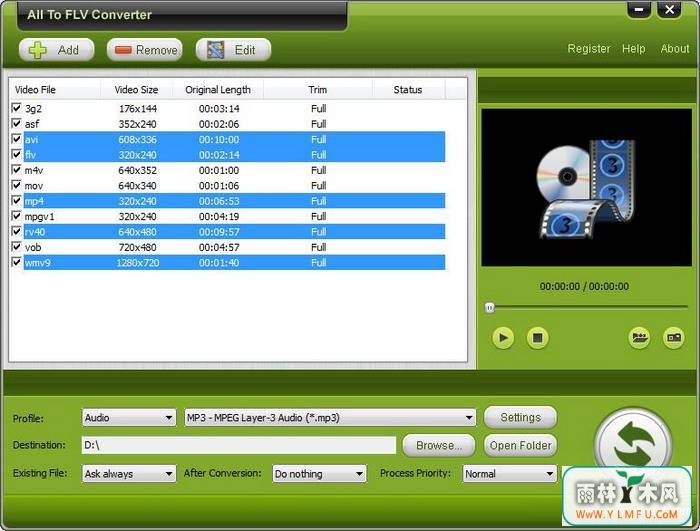700x531 pixels.
Task: Open the About menu item
Action: tap(675, 49)
